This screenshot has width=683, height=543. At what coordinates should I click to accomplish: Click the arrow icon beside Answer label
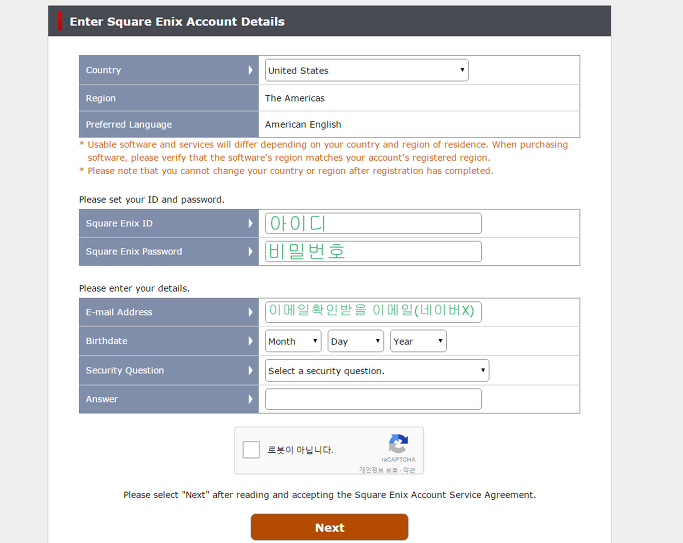click(250, 399)
